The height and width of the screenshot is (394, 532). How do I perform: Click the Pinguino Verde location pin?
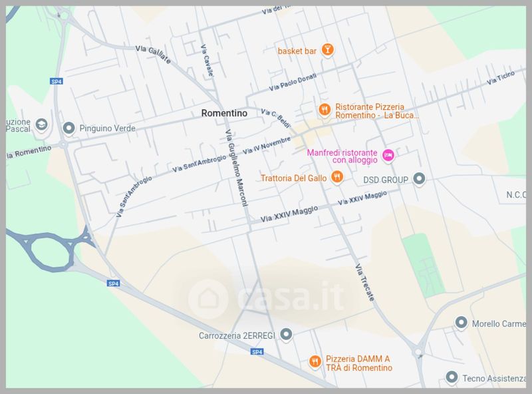[x=69, y=128]
